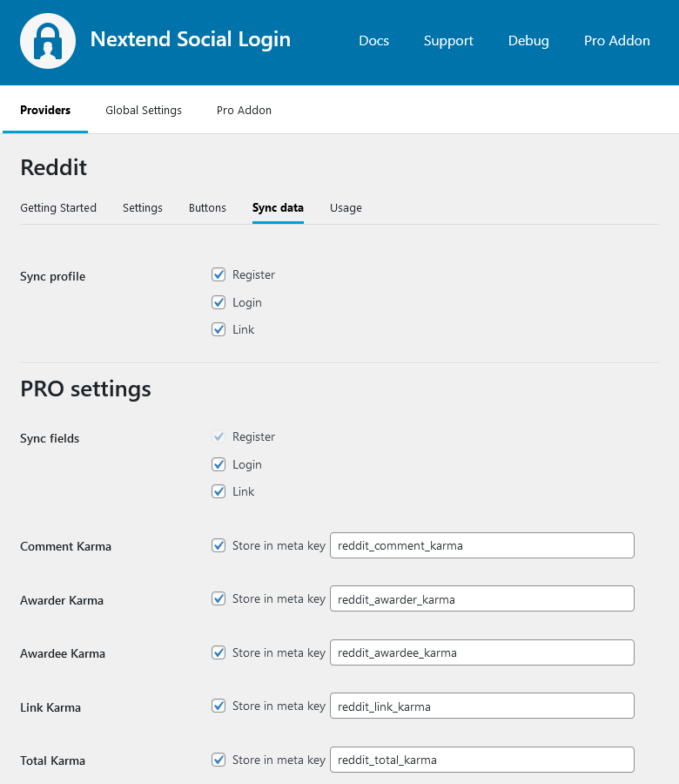Screen dimensions: 679x784
Task: Uncheck Total Karma store in meta key
Action: click(x=218, y=760)
